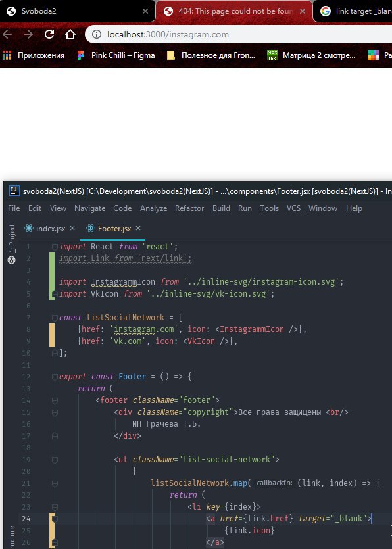Open the Tools menu

point(269,208)
